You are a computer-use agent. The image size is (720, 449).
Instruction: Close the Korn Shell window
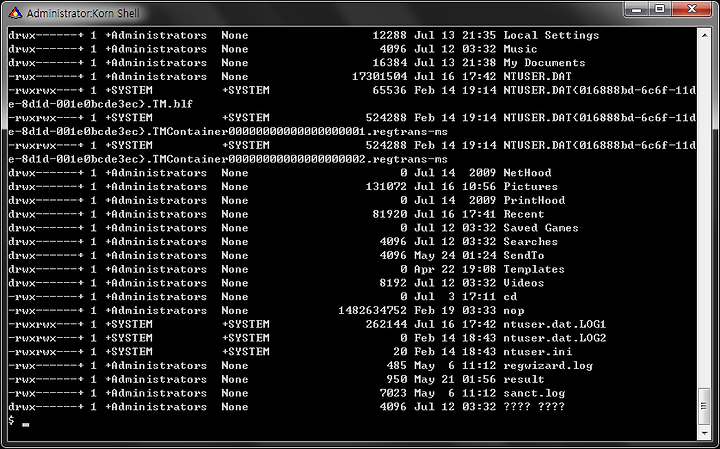point(692,9)
